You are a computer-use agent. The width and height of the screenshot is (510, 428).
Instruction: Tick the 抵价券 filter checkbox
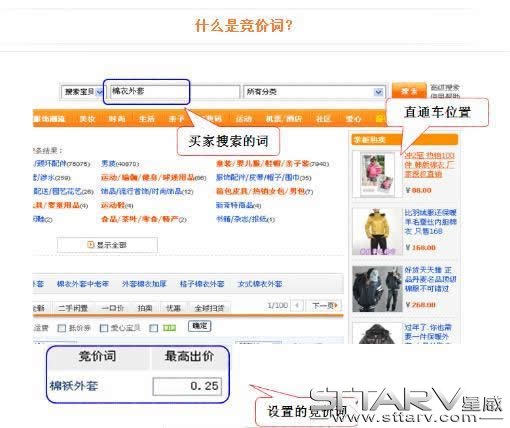[62, 328]
